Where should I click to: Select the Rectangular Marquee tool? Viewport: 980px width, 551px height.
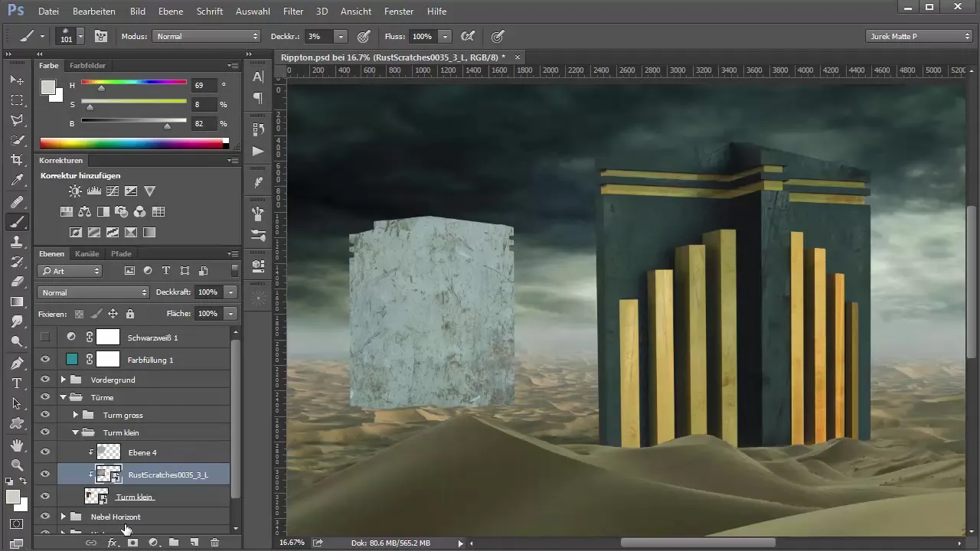17,100
